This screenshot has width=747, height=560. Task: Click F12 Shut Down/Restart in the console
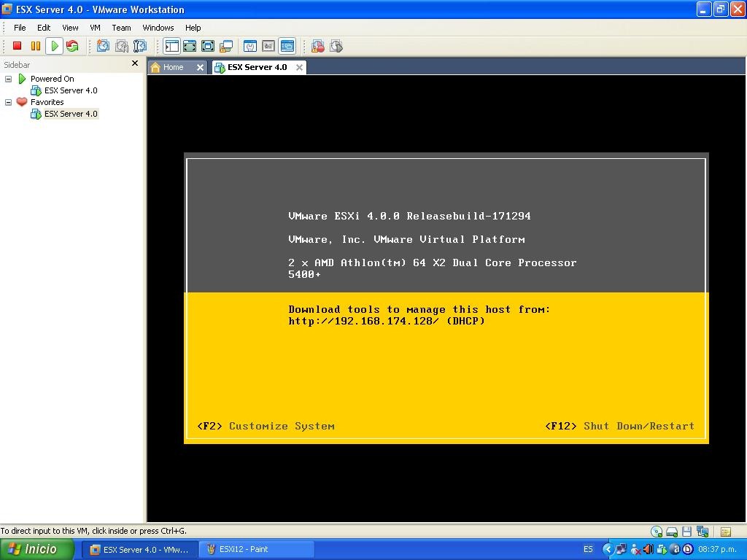620,426
